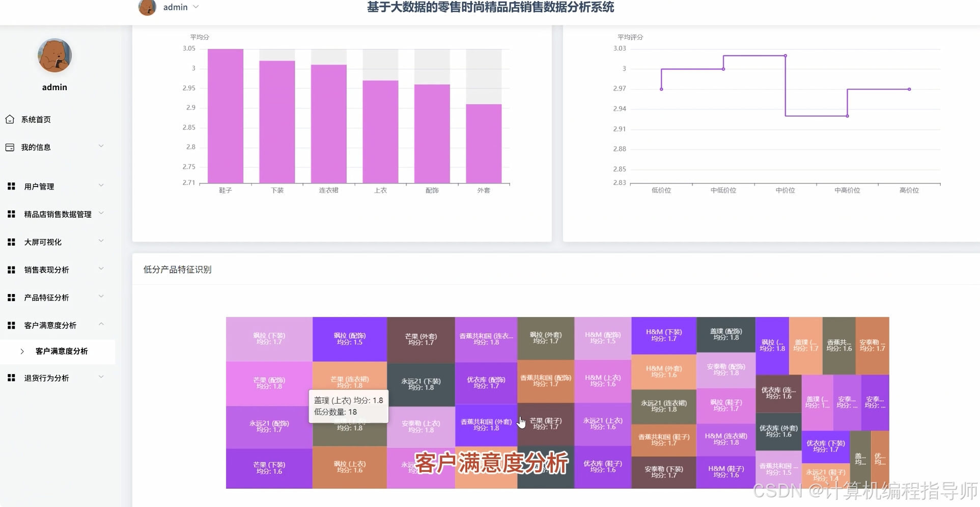Viewport: 980px width, 507px height.
Task: Click the card icon beside 我的信息
Action: [10, 147]
